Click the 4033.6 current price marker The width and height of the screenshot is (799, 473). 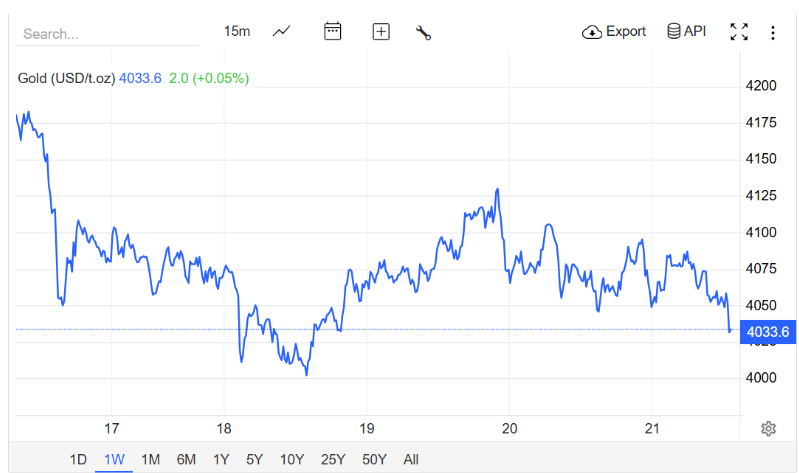click(768, 332)
